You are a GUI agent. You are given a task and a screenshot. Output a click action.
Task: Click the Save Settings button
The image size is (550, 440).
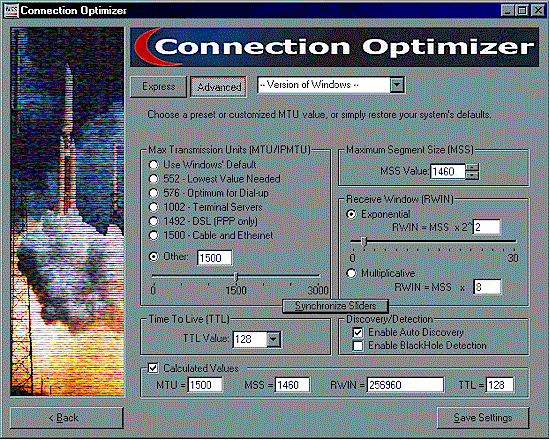click(483, 418)
